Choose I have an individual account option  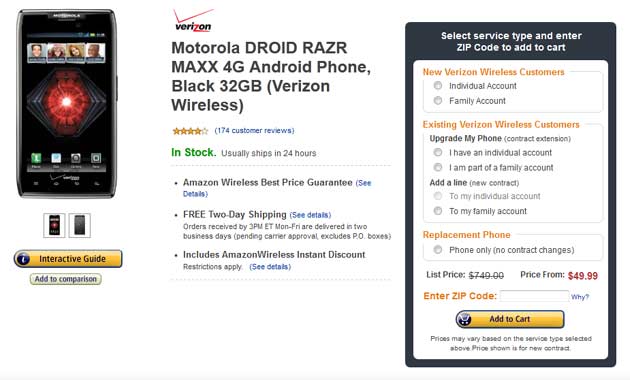[438, 152]
